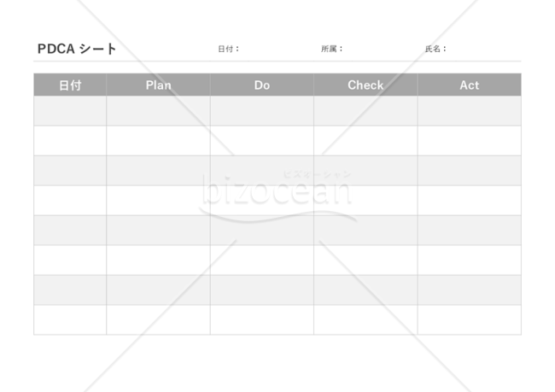555x392 pixels.
Task: Click the last row cell under Act
Action: click(470, 320)
